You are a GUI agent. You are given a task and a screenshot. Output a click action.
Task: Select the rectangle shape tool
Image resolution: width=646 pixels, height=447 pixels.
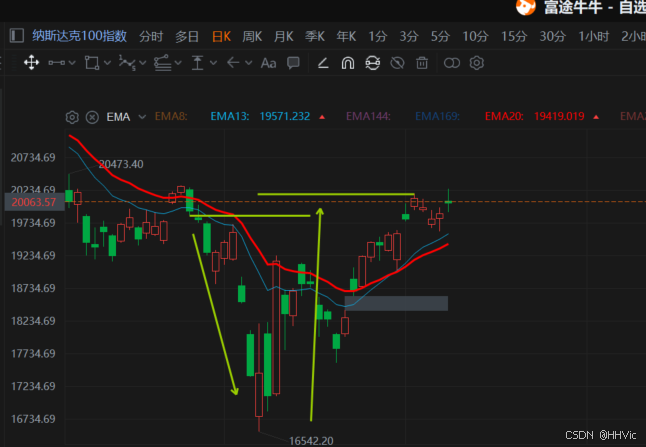91,63
